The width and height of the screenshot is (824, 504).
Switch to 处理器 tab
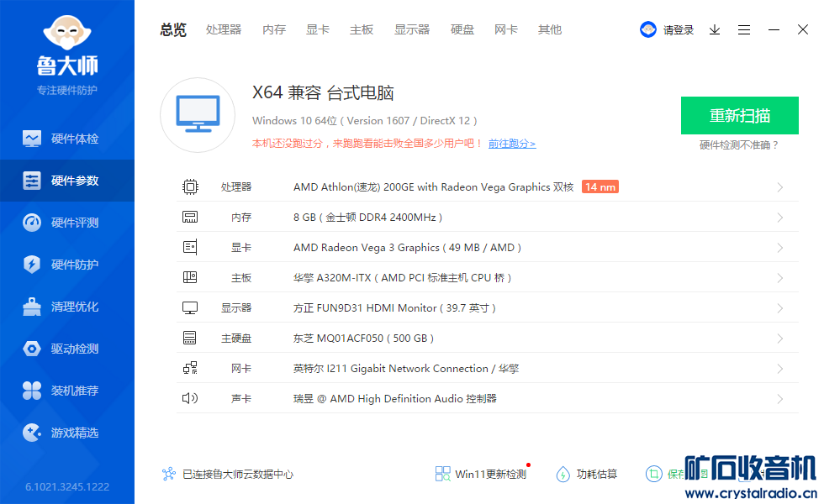click(224, 30)
